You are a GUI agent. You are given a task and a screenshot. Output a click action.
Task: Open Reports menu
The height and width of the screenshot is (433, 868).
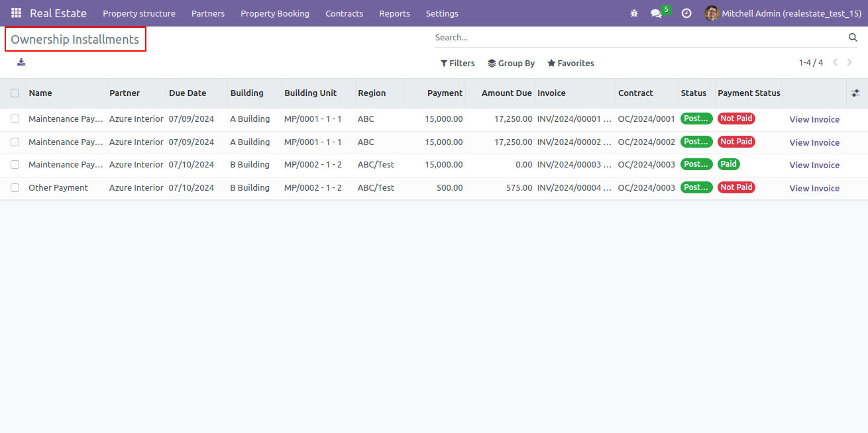coord(395,13)
